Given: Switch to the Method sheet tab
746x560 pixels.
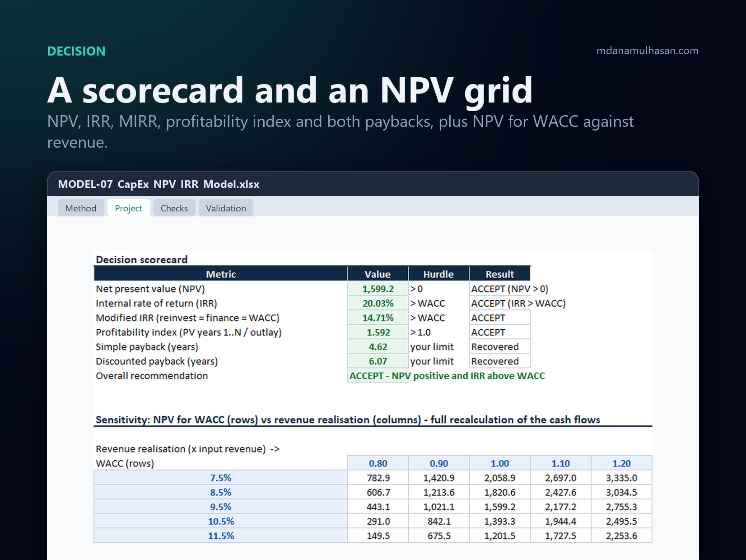Looking at the screenshot, I should [x=81, y=208].
